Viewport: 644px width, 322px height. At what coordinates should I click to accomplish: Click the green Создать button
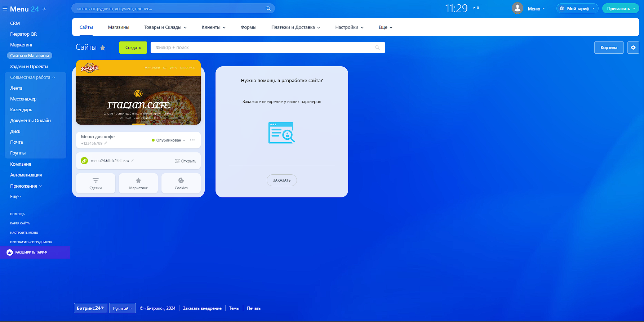point(133,48)
